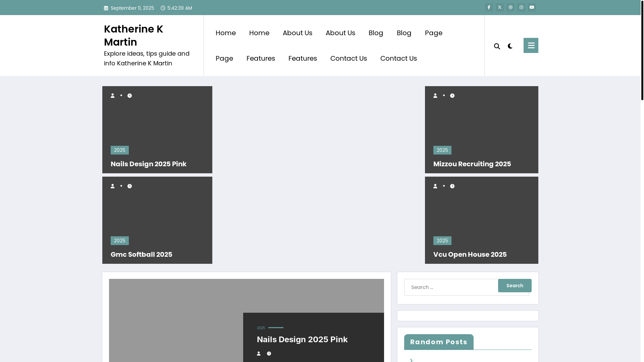Open the Facebook social icon
644x362 pixels.
489,7
